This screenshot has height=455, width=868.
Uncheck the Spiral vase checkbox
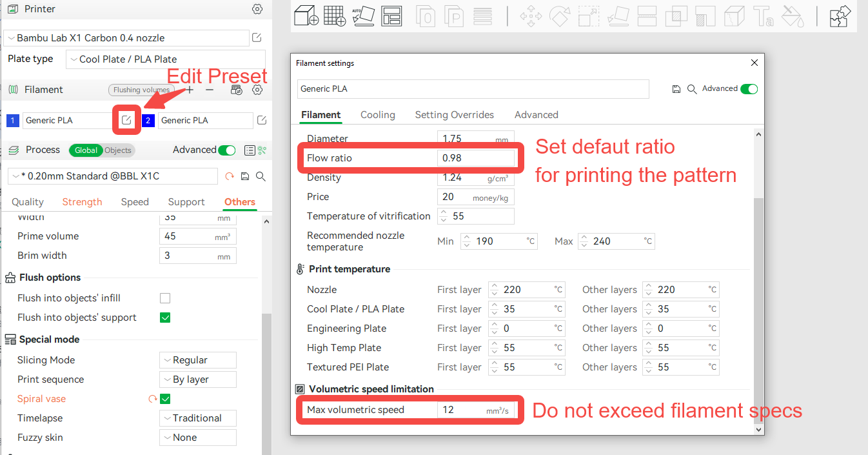click(165, 399)
